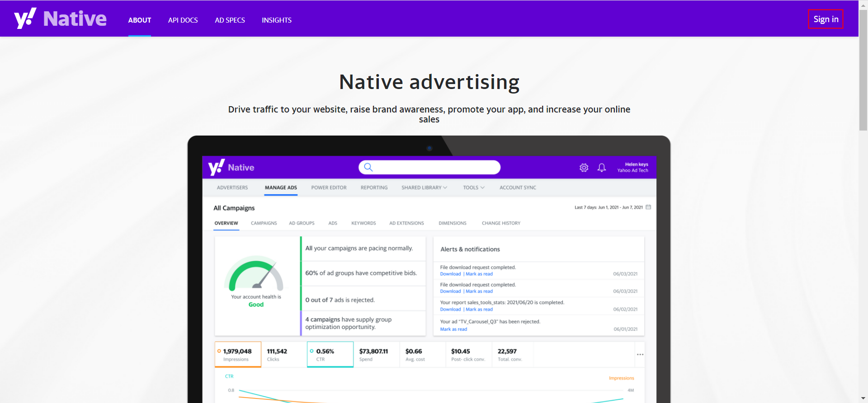The image size is (868, 403).
Task: Open the ACCOUNT SYNC tab
Action: coord(518,187)
